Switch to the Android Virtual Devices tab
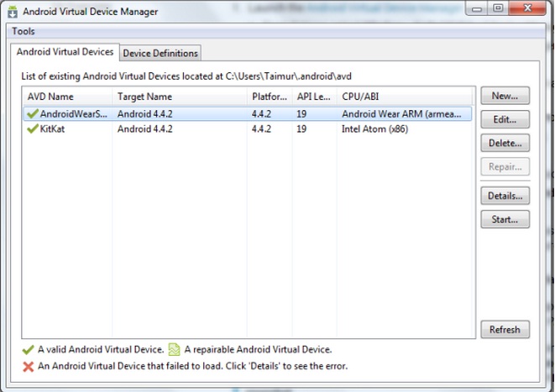Screen dimensions: 555x392 click(65, 52)
